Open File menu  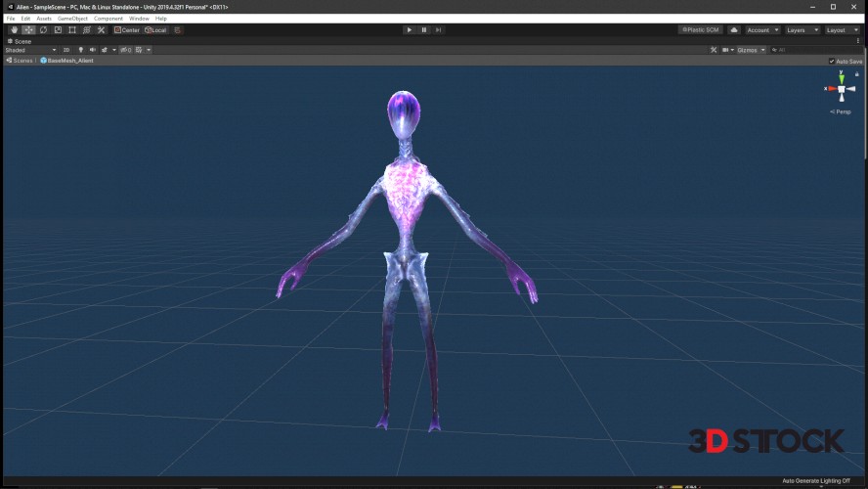(x=11, y=19)
